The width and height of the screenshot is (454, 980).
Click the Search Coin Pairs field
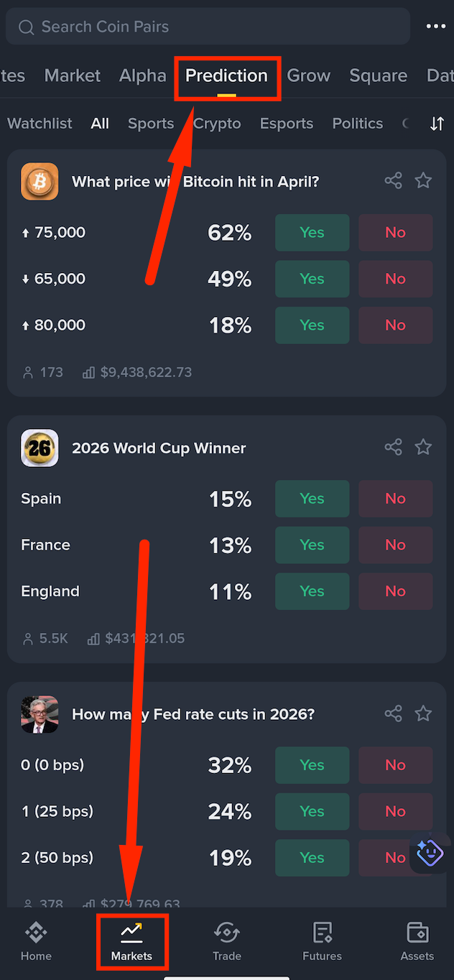pos(208,27)
